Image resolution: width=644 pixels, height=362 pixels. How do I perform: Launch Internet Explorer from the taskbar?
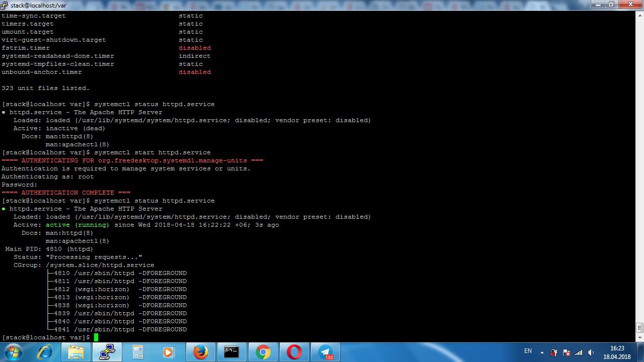tap(45, 352)
